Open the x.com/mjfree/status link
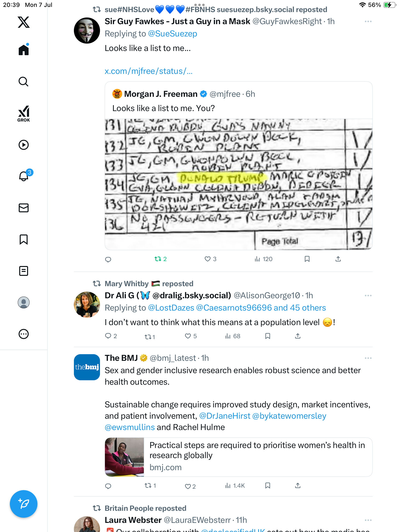399x532 pixels. (149, 71)
